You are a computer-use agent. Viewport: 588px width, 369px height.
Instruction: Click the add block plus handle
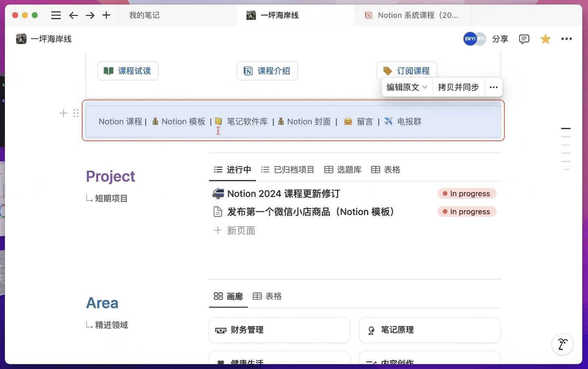coord(64,113)
